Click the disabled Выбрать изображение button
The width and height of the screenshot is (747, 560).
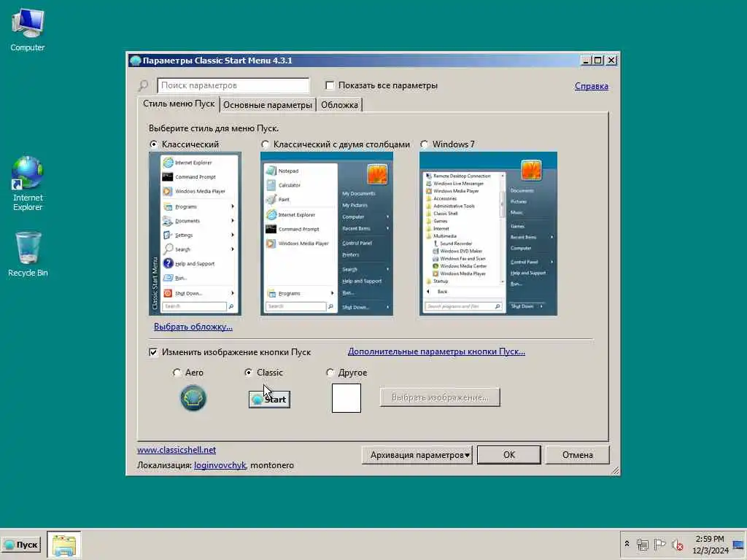coord(440,397)
